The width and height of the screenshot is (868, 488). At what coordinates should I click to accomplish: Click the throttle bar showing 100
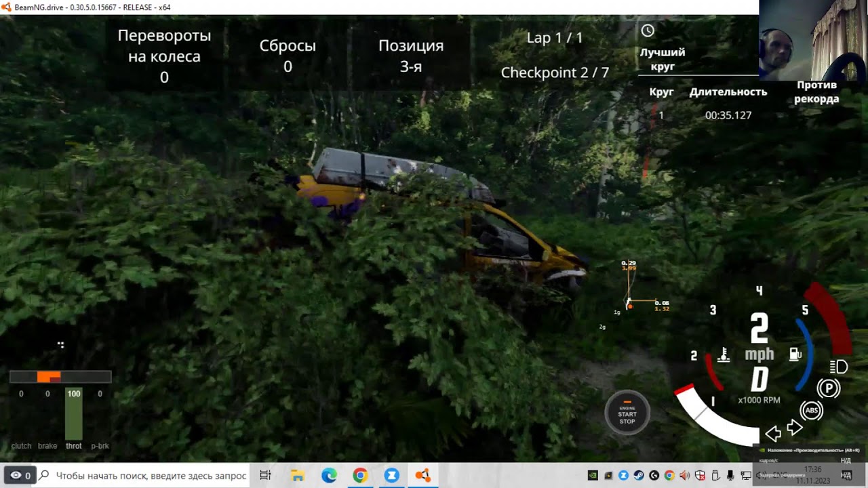73,415
